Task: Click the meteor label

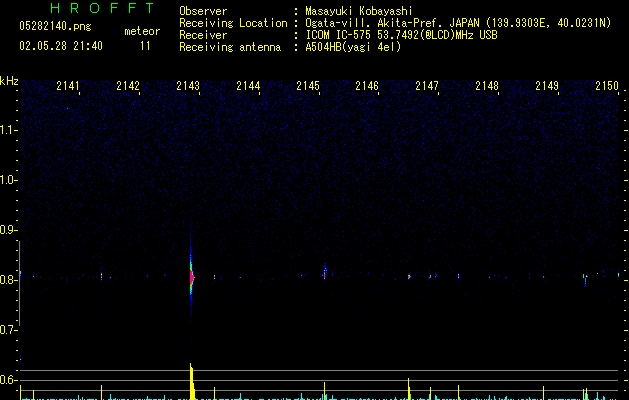Action: tap(142, 31)
